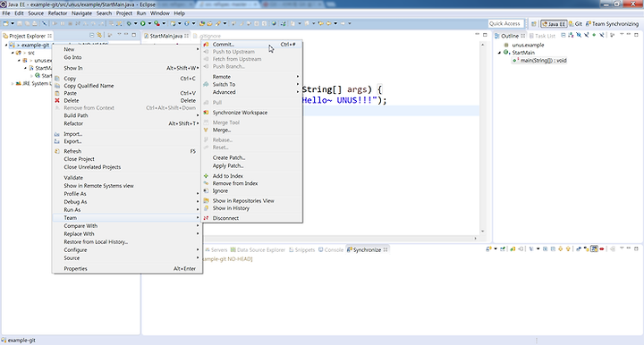This screenshot has width=644, height=345.
Task: Click Remove from Index
Action: (251, 183)
